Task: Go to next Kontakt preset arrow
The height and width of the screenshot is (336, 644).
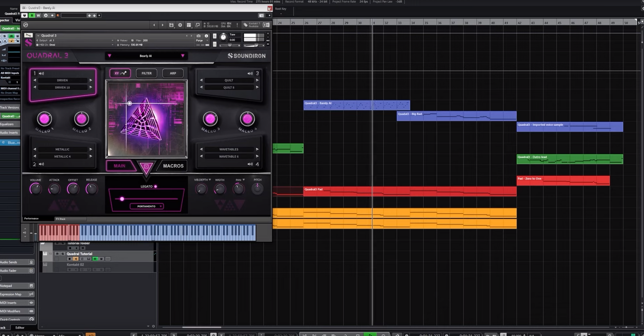Action: coord(162,25)
